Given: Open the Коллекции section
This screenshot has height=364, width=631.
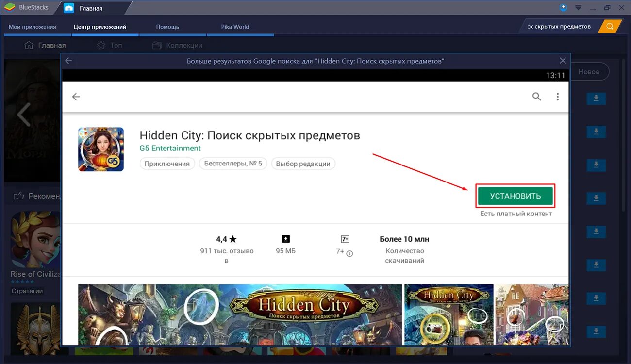Looking at the screenshot, I should 177,45.
